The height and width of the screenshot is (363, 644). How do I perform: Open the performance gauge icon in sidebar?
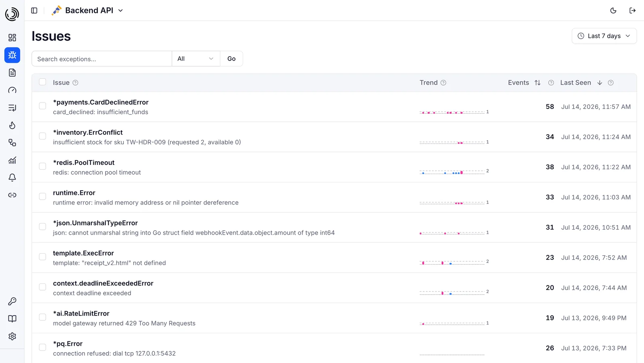point(12,90)
